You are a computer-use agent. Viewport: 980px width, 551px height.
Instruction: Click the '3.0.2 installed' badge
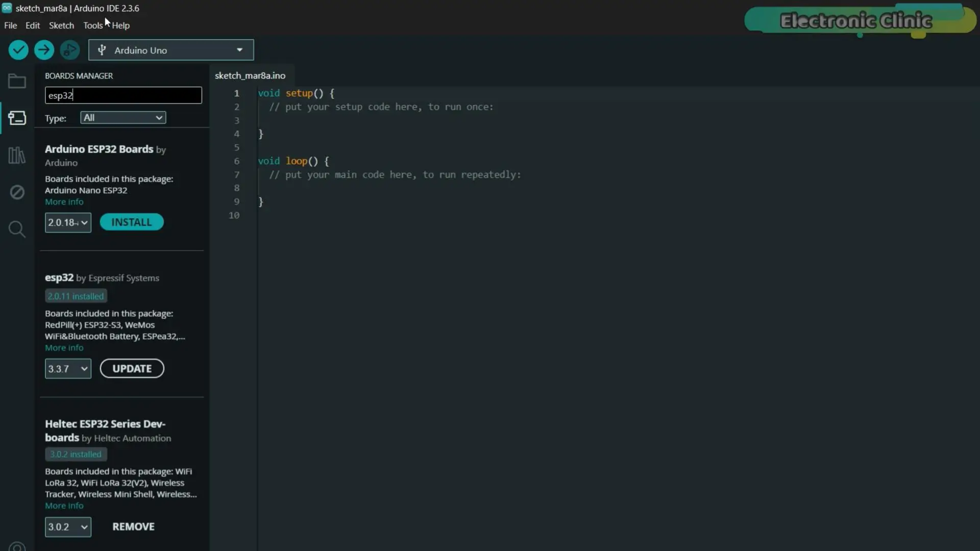(76, 454)
